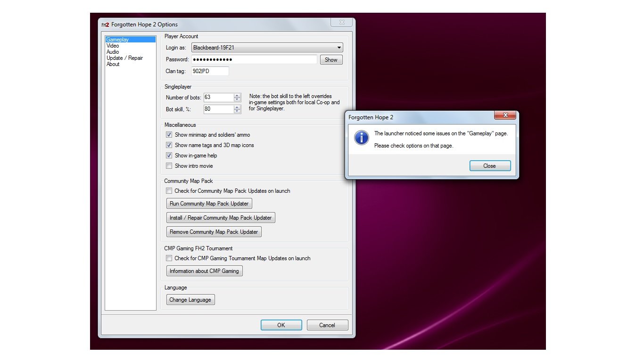Screen dimensions: 644x362
Task: Dismiss the message with Close button
Action: [x=490, y=166]
